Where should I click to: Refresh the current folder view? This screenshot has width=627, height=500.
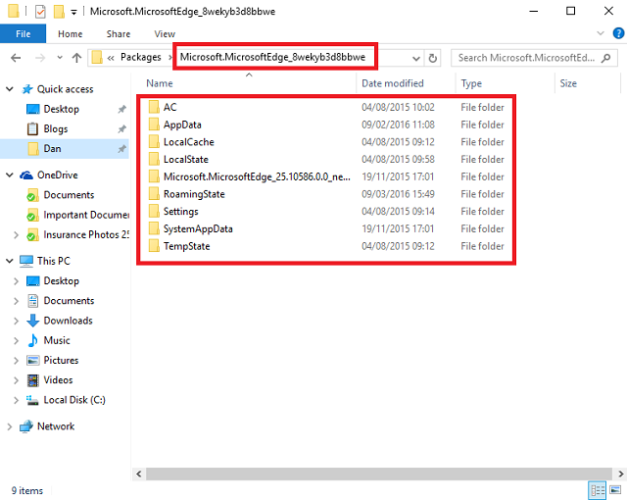[432, 58]
